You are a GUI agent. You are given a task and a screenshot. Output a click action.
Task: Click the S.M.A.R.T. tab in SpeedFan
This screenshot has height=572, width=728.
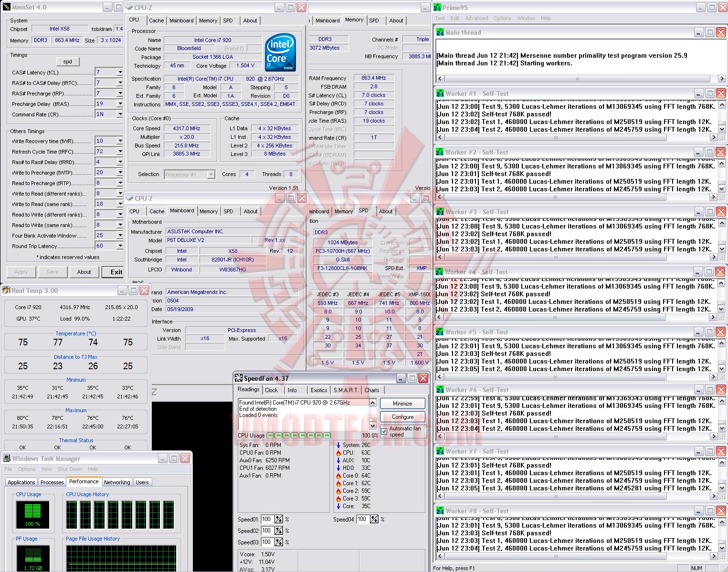click(346, 390)
